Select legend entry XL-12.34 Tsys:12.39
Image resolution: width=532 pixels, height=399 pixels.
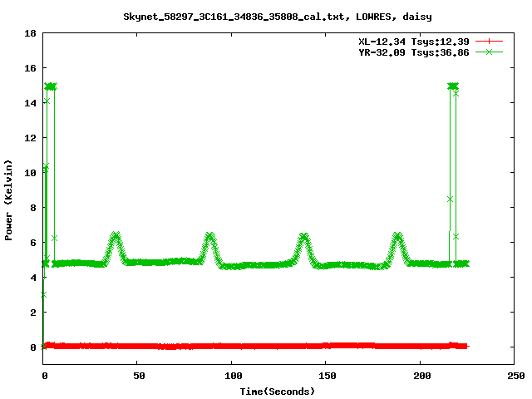point(414,42)
